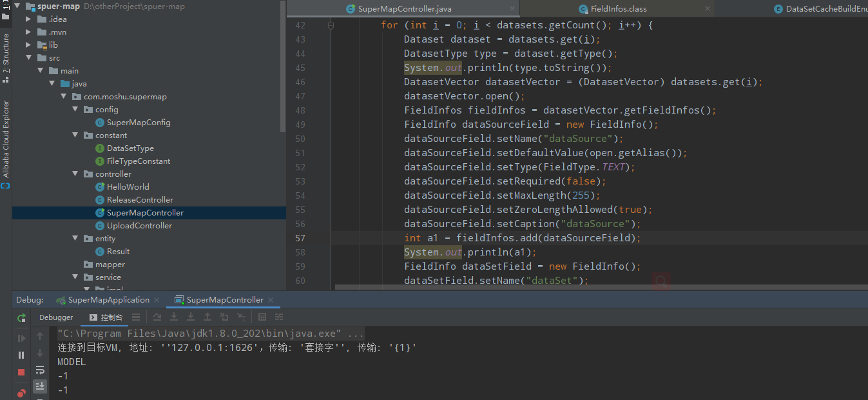Click the Resume Program icon in debug sidebar

point(21,338)
